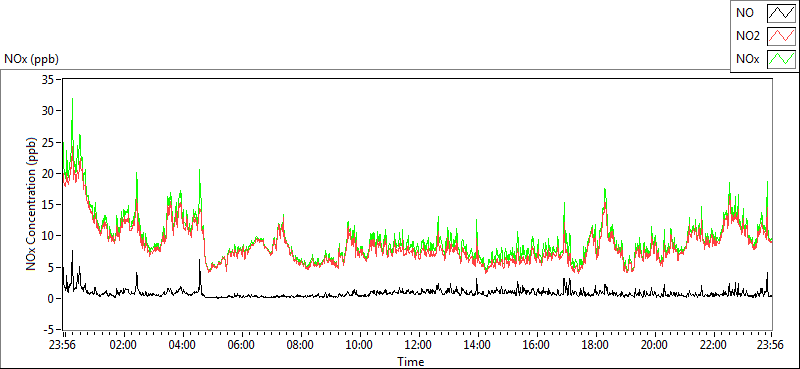Click the 23:56 x-axis start time label
The image size is (800, 369).
pyautogui.click(x=62, y=344)
